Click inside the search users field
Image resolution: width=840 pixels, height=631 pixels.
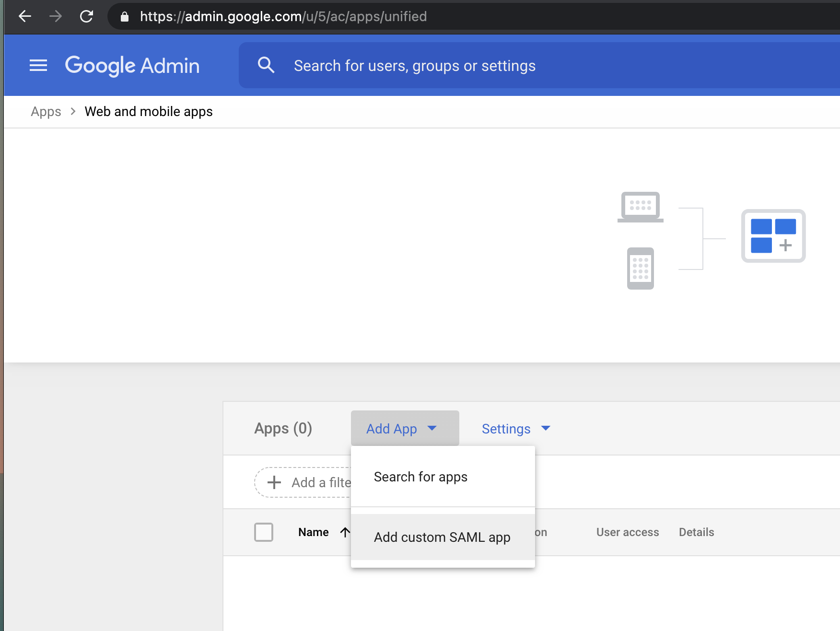pyautogui.click(x=415, y=65)
